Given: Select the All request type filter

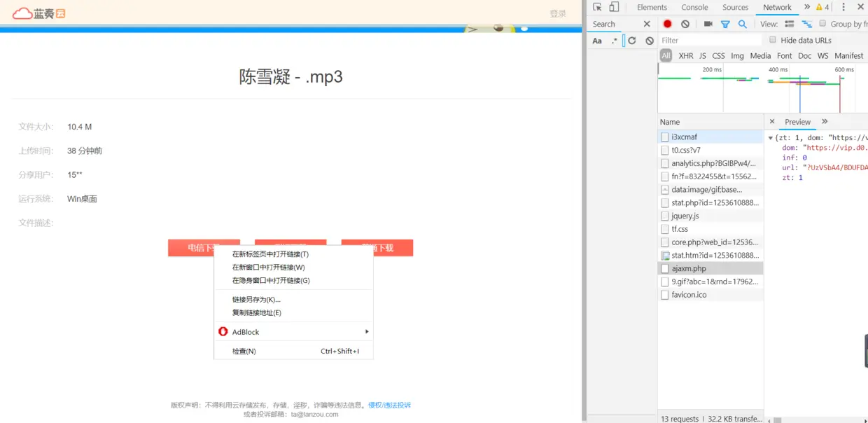Looking at the screenshot, I should point(666,55).
